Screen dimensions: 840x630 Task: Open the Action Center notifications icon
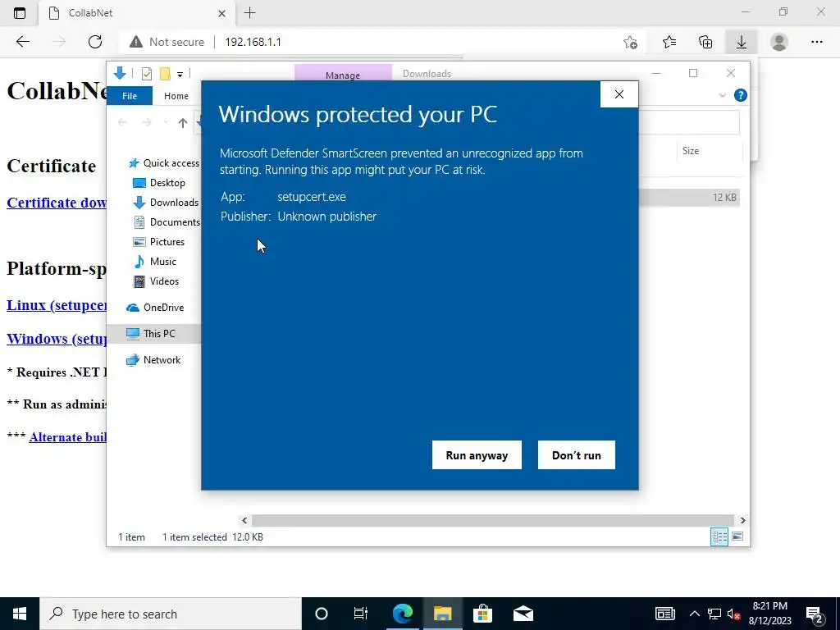[815, 614]
